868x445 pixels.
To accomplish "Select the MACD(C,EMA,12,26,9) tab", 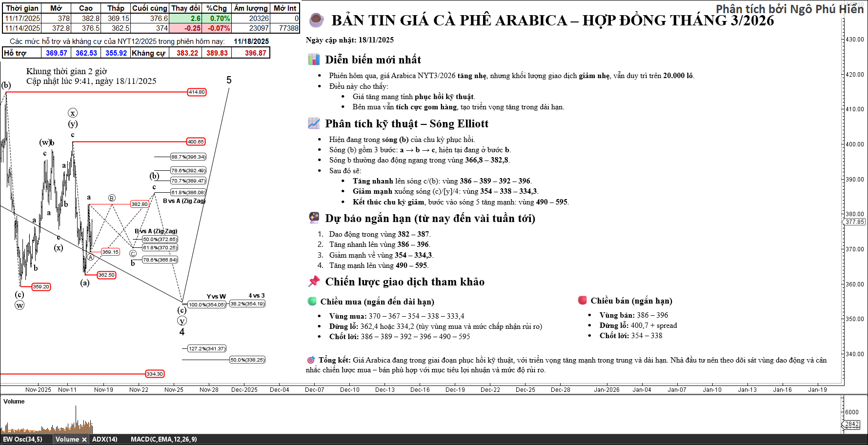I will click(163, 440).
